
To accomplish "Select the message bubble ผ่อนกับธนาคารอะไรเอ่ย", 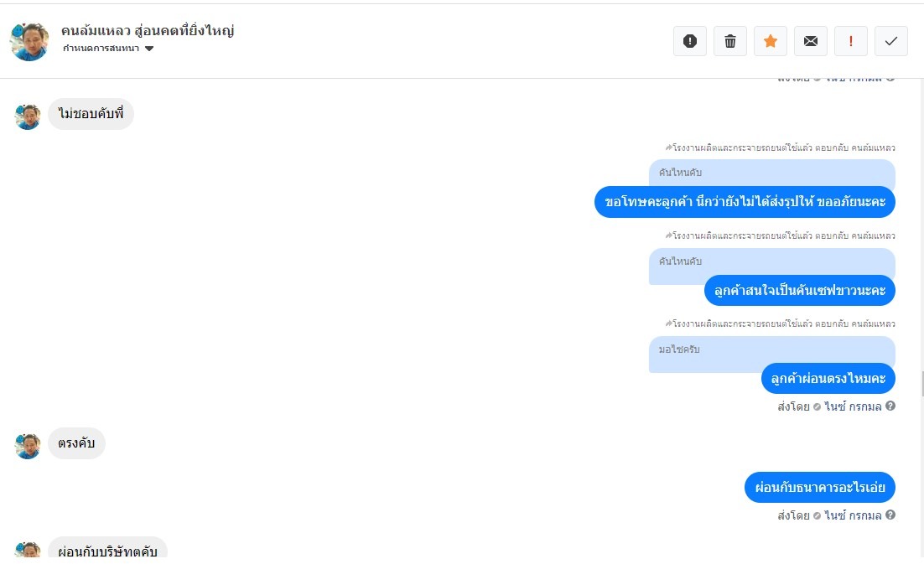I will point(820,488).
